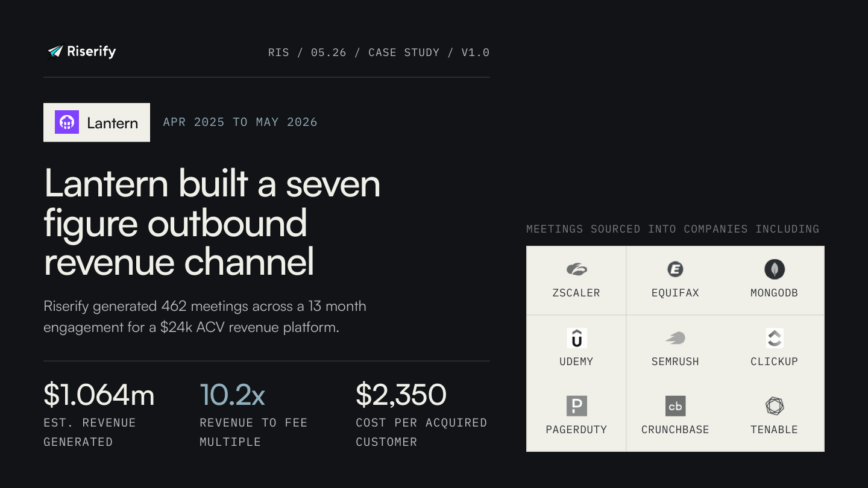
Task: Select the Zscaler cloud logo icon
Action: (x=576, y=269)
